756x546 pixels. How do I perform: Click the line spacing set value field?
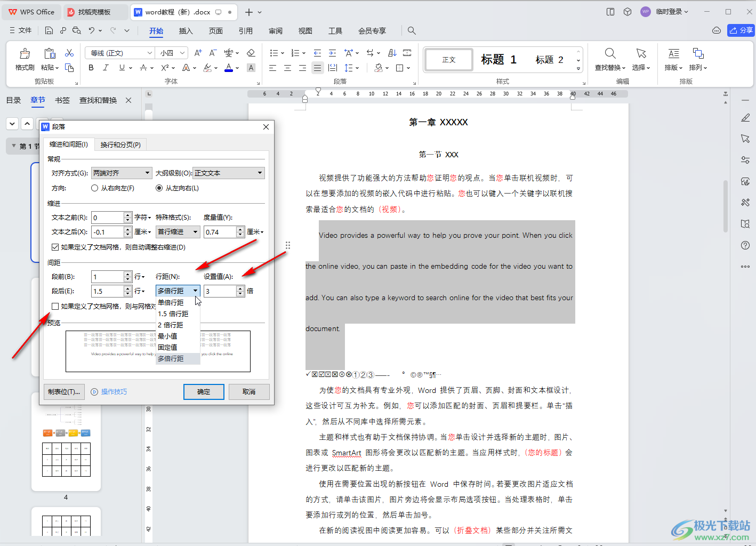[x=220, y=291]
